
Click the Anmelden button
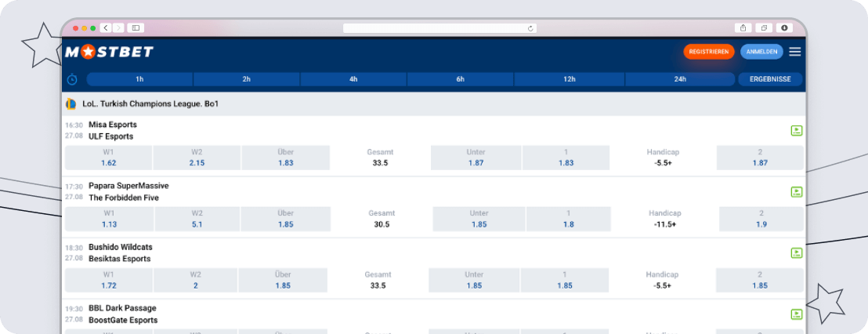click(x=761, y=52)
